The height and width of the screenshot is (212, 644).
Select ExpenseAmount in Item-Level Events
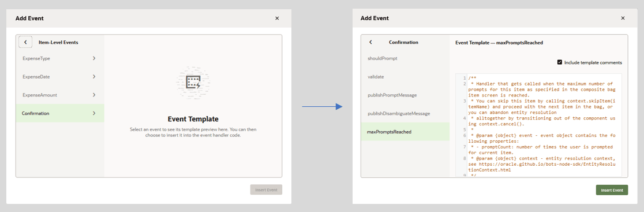coord(60,95)
